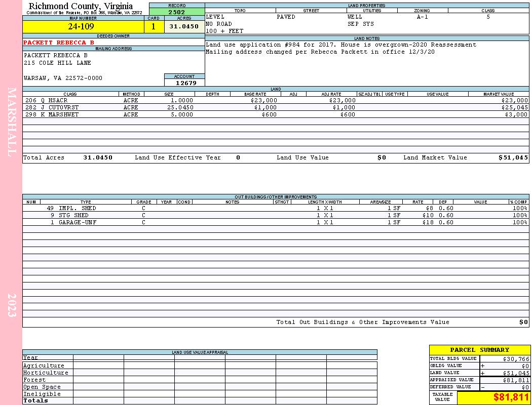532x405 pixels.
Task: Click Total Acres 31.0450 value
Action: (98, 157)
